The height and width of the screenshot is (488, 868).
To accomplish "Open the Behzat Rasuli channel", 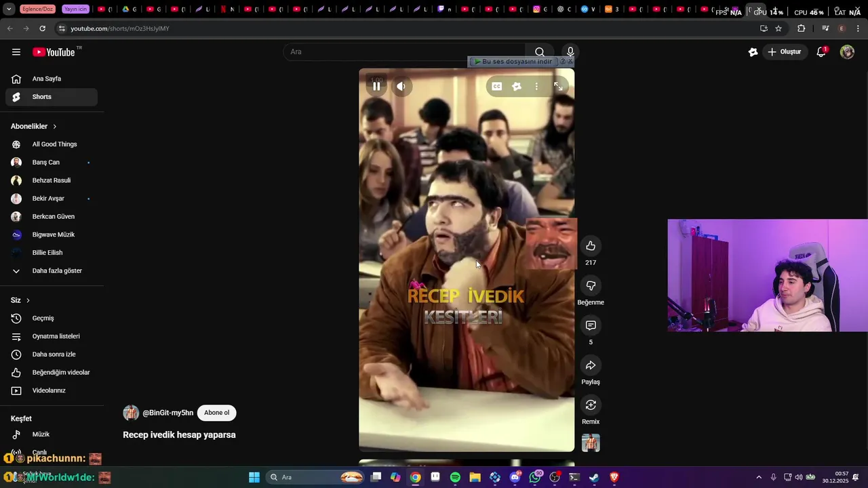I will pyautogui.click(x=52, y=180).
